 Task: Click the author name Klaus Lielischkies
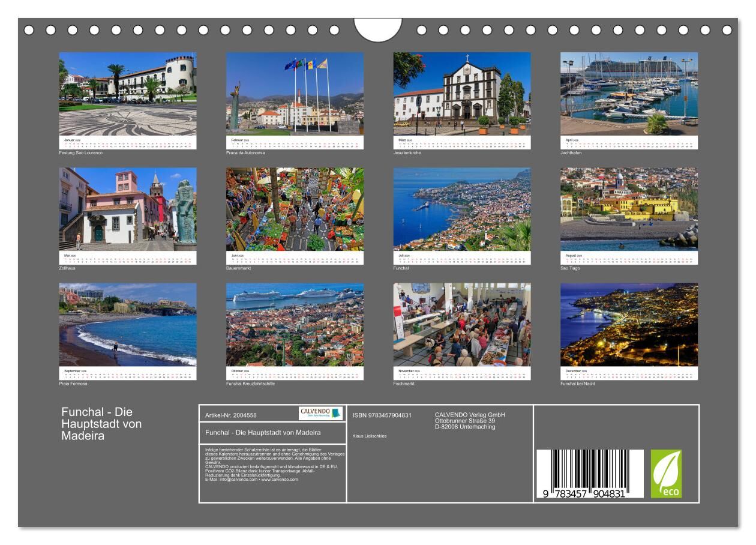[x=370, y=436]
